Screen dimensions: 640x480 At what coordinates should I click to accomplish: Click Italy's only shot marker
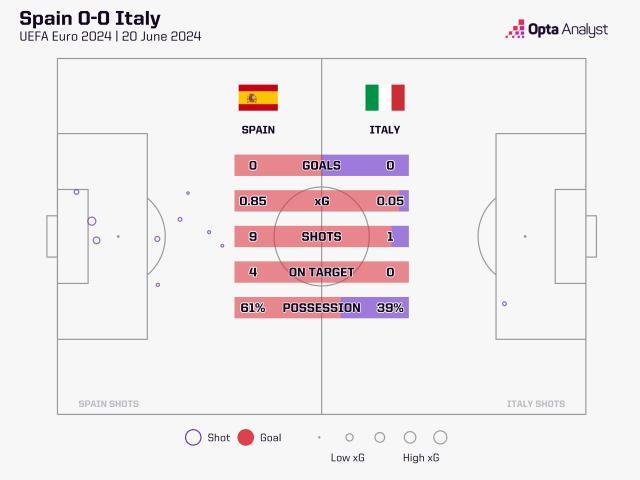pyautogui.click(x=504, y=303)
